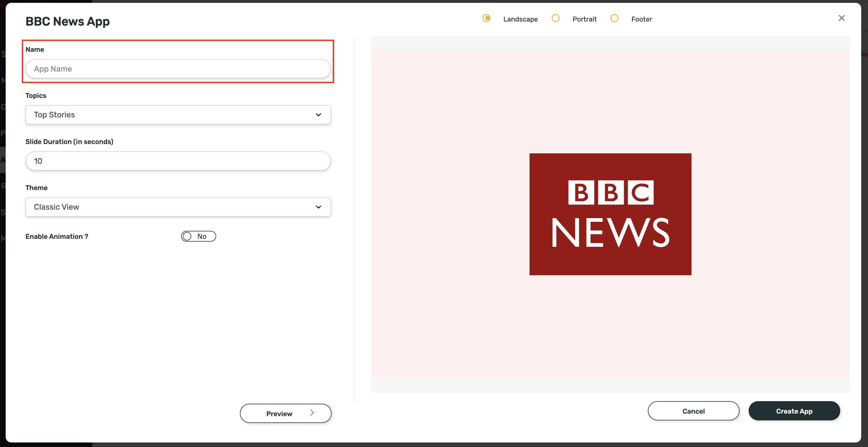Toggle the Enable Animation switch

pyautogui.click(x=198, y=236)
